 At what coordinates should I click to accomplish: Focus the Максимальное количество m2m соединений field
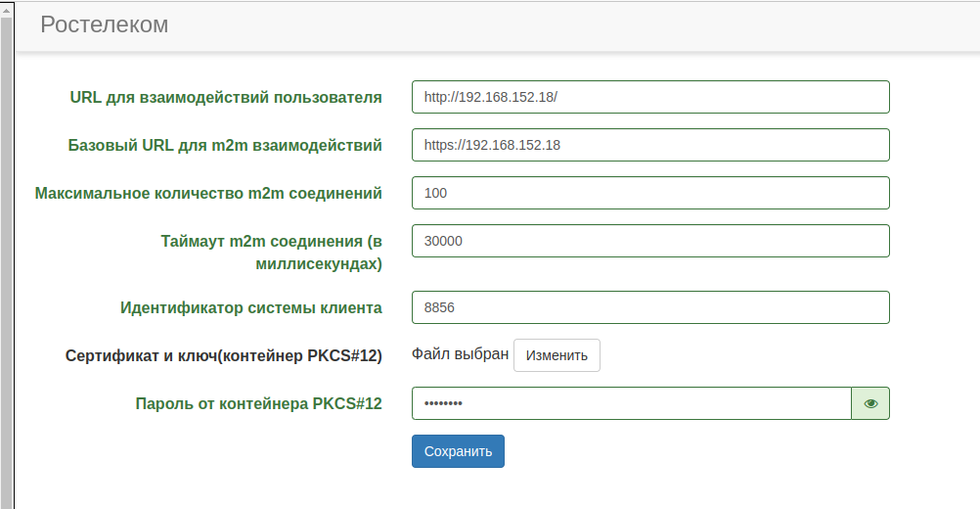tap(650, 193)
